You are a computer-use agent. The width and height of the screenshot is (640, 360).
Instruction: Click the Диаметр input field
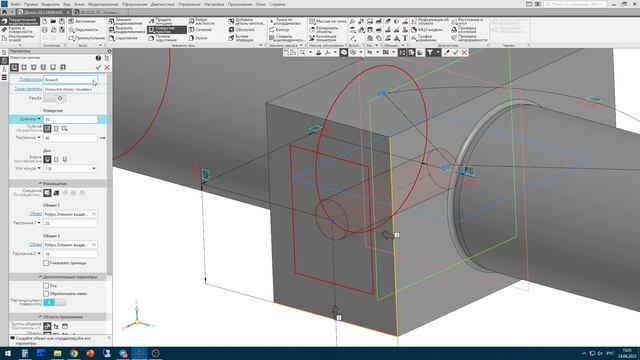70,119
